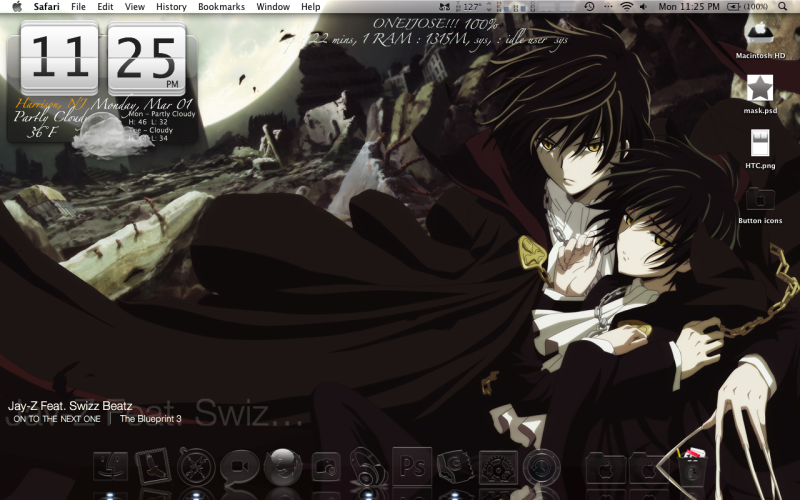The width and height of the screenshot is (800, 500).
Task: Open the Window menu
Action: pyautogui.click(x=273, y=7)
